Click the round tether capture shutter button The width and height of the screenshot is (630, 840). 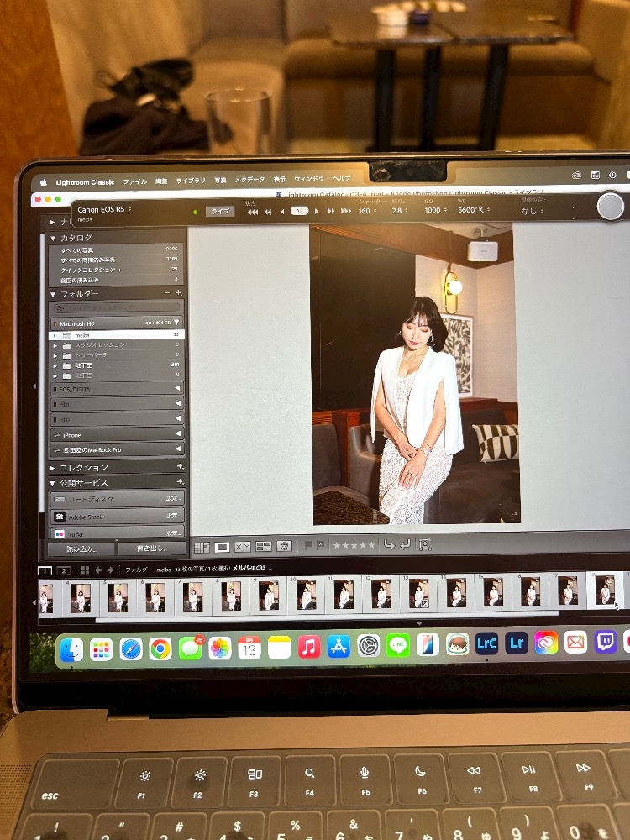(611, 206)
